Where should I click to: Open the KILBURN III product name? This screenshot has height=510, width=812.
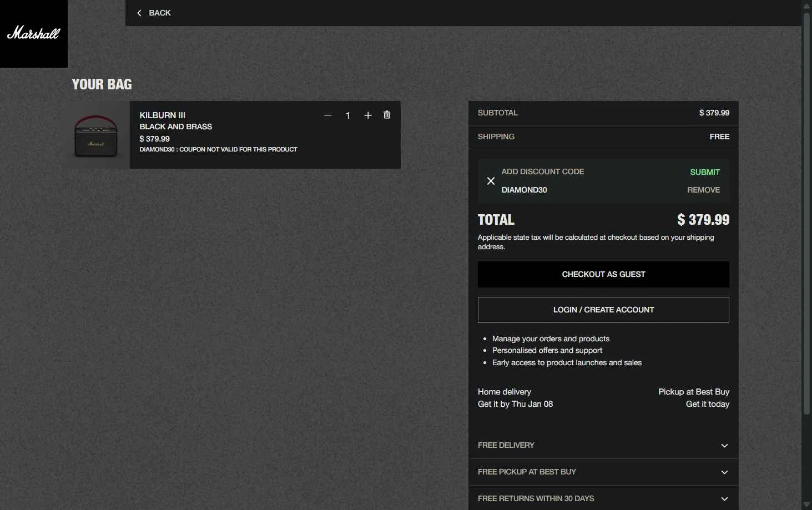[x=162, y=115]
